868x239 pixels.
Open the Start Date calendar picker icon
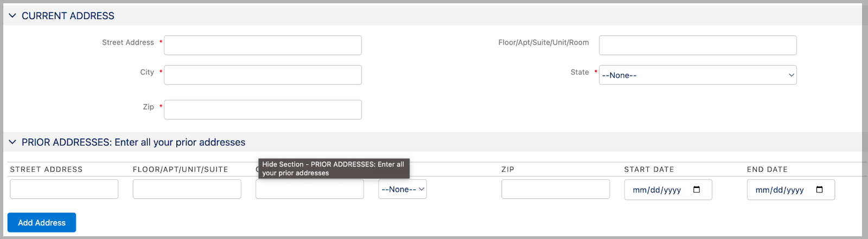pyautogui.click(x=697, y=190)
